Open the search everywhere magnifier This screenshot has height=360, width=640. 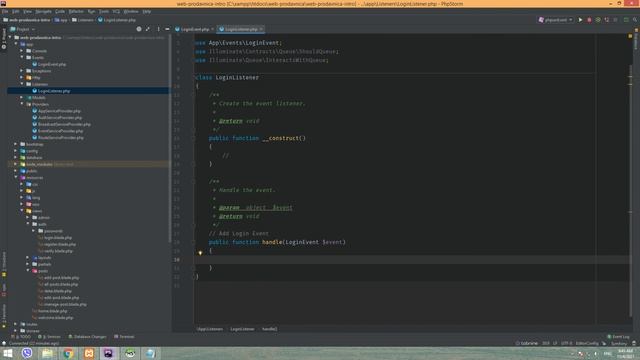[x=635, y=20]
